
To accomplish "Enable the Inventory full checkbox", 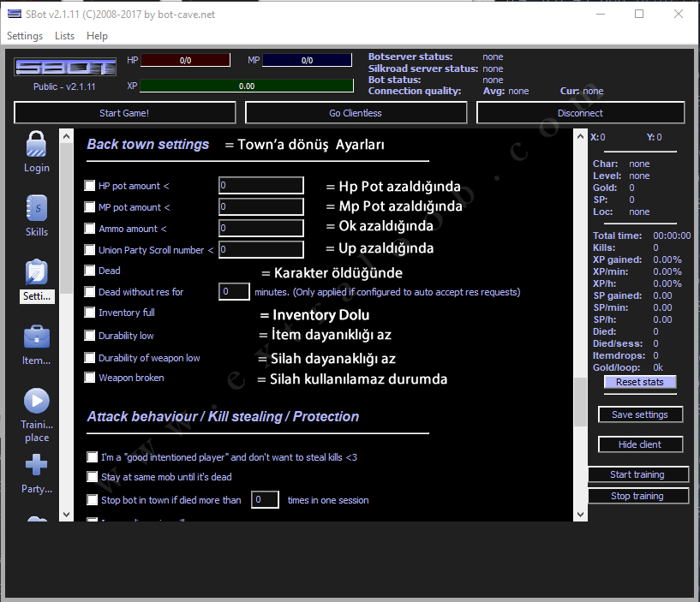I will tap(90, 313).
